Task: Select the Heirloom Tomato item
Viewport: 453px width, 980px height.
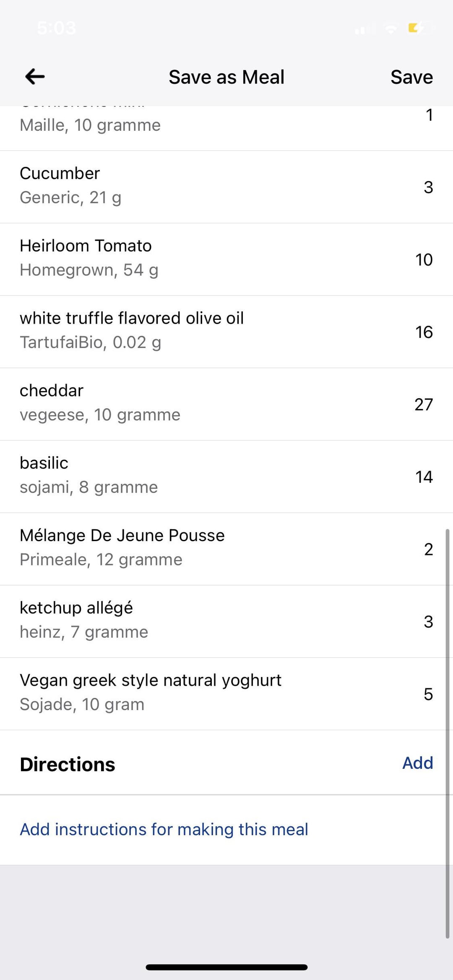Action: pos(226,259)
